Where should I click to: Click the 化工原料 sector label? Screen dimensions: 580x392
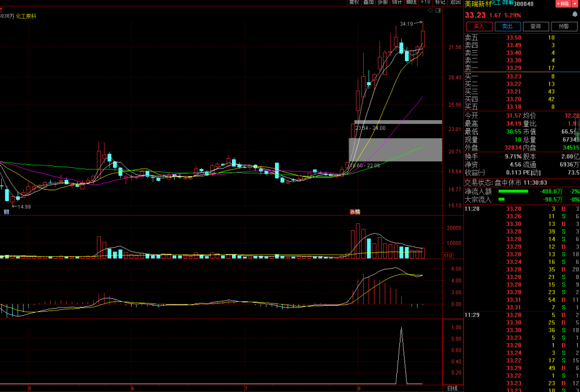pos(26,16)
